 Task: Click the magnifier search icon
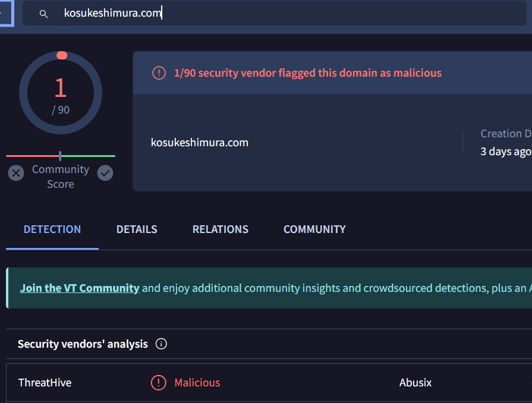pos(43,14)
